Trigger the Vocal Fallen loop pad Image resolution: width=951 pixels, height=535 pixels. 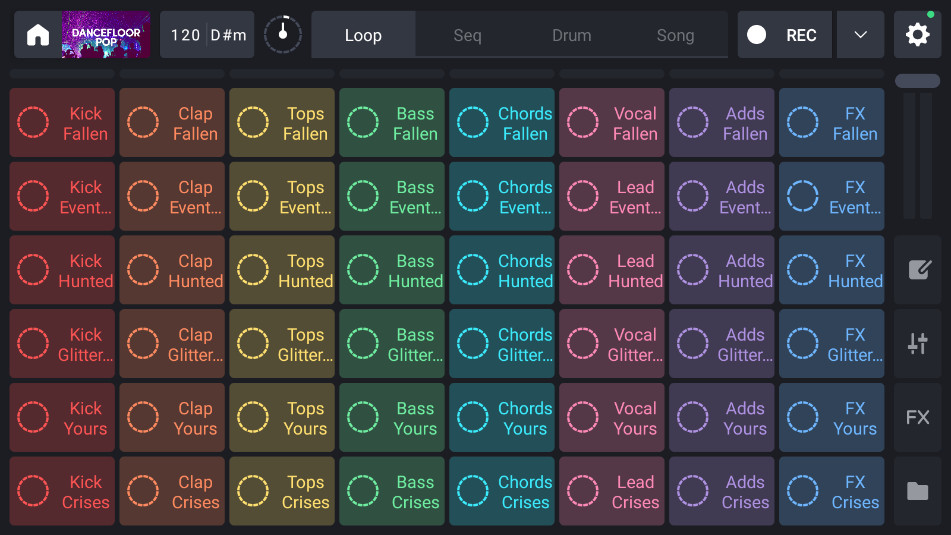(x=612, y=123)
